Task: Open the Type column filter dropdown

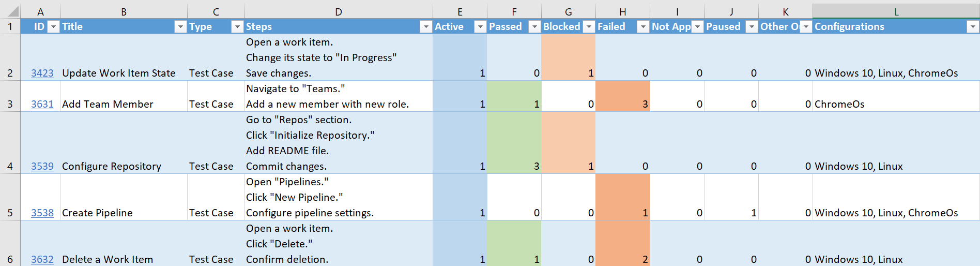Action: pos(237,27)
